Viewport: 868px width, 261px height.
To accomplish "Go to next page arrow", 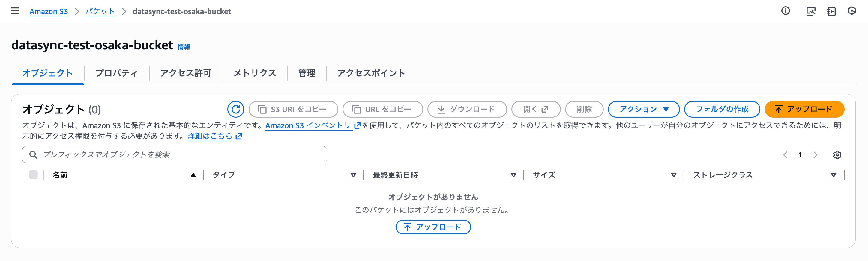I will 816,155.
